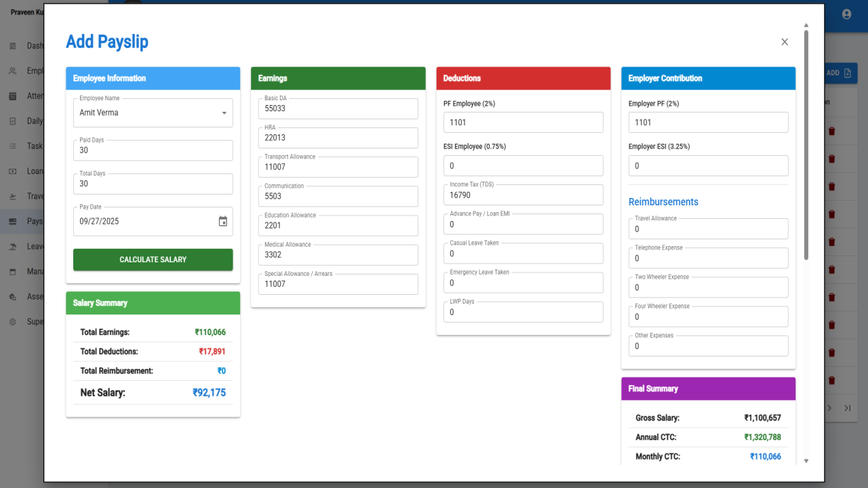Go to next page in background table
Screen dimensions: 868x488
pos(829,408)
